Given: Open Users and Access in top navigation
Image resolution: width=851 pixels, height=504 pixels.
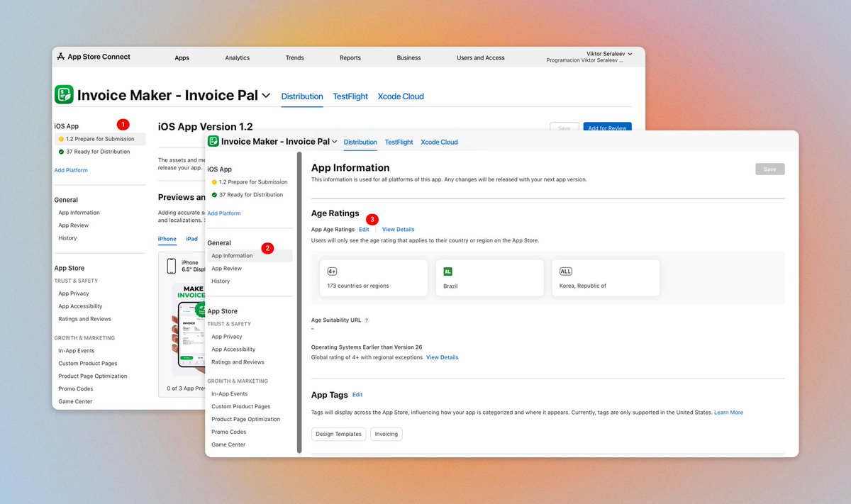Looking at the screenshot, I should coord(481,58).
